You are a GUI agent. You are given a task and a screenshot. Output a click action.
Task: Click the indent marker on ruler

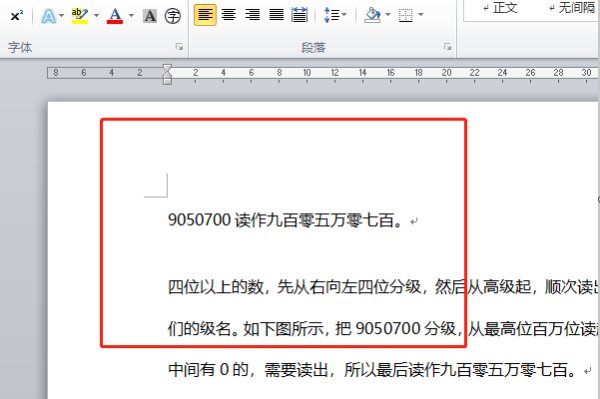tap(167, 74)
